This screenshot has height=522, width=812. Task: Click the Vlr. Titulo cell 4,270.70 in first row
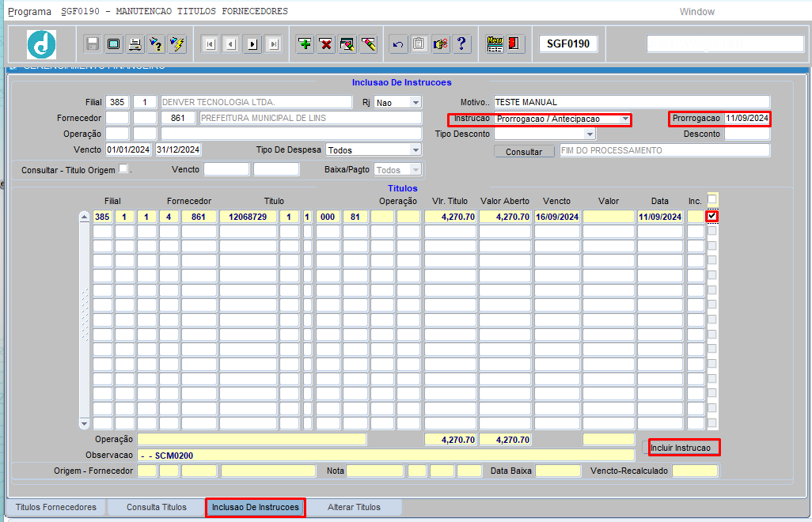pos(450,217)
